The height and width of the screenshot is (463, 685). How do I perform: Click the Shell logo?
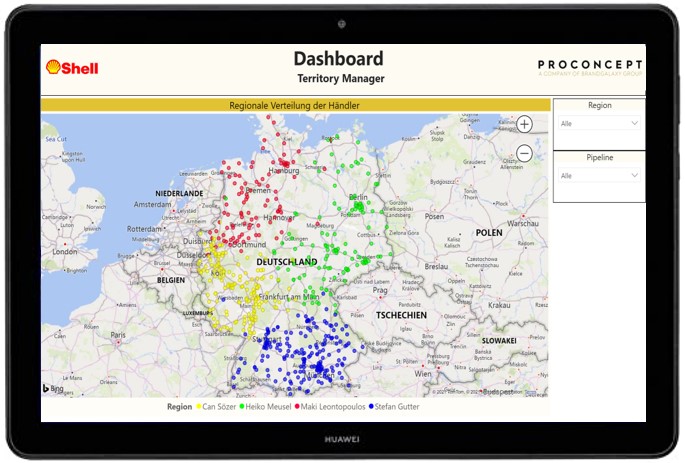pos(71,67)
